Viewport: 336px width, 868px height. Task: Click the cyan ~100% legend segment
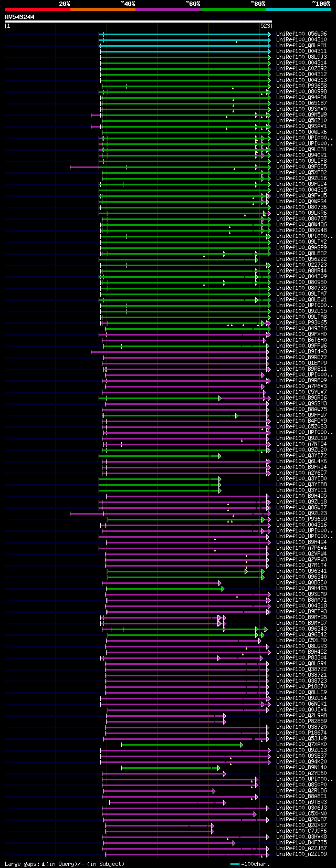pos(298,9)
